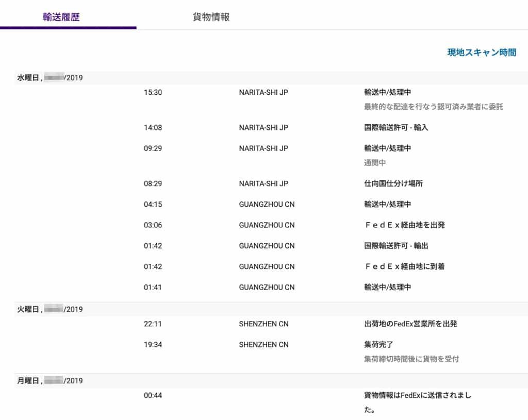Select the 火曜日 date header row
This screenshot has width=528, height=420.
tap(271, 309)
